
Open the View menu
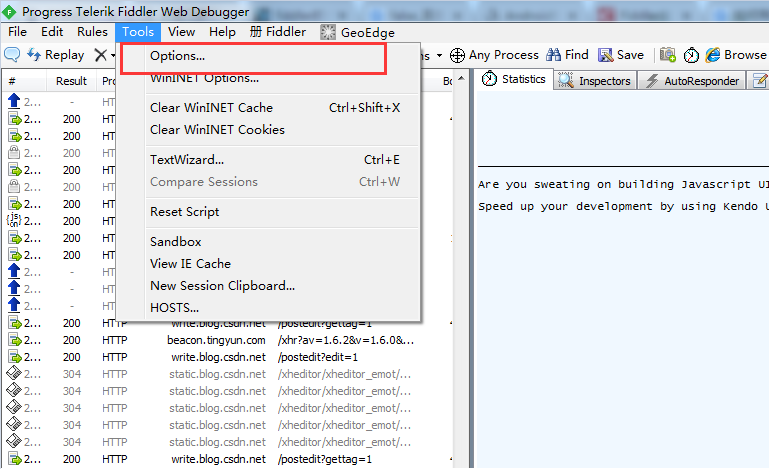pos(181,32)
